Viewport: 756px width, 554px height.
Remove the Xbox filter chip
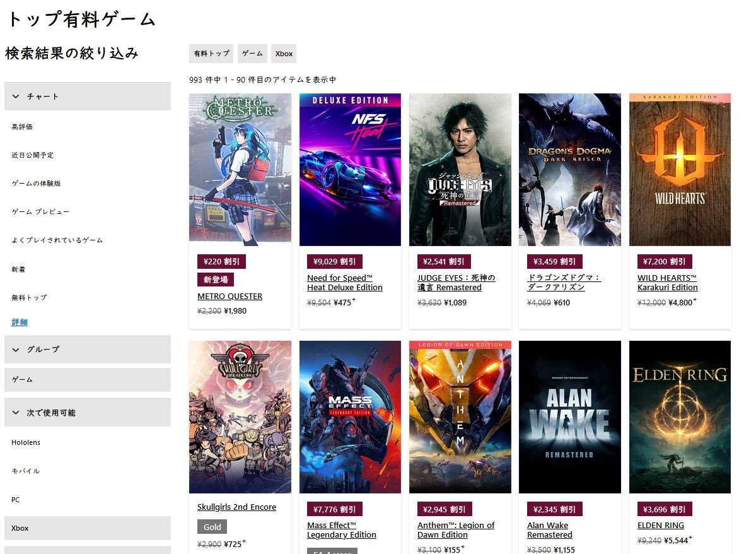point(284,54)
